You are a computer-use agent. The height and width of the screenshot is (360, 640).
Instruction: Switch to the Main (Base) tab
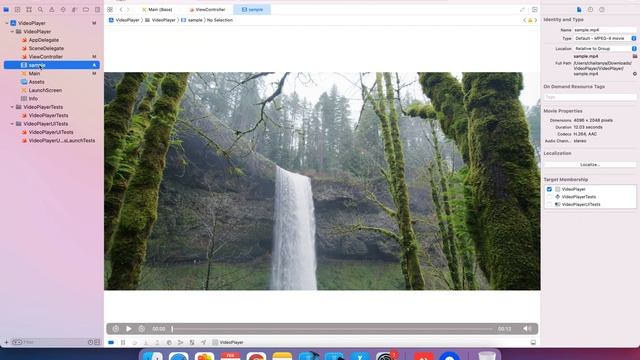pyautogui.click(x=157, y=9)
